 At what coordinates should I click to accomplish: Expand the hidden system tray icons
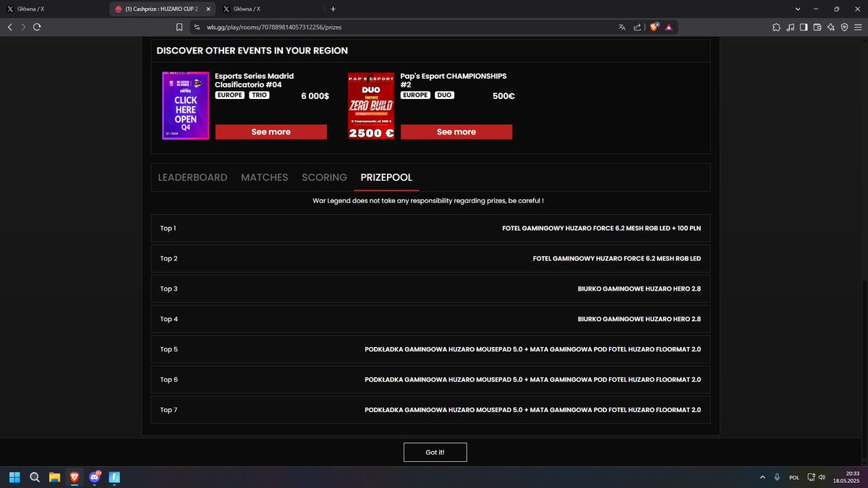[762, 477]
